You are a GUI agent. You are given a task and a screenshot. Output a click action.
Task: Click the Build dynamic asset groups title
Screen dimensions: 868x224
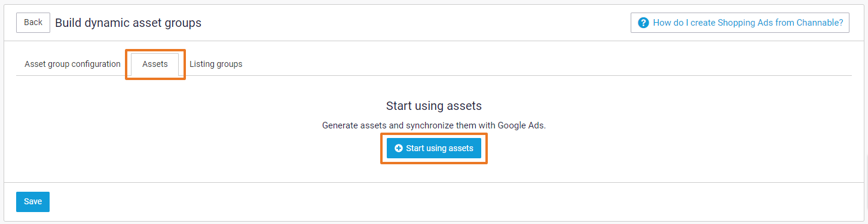pos(128,23)
